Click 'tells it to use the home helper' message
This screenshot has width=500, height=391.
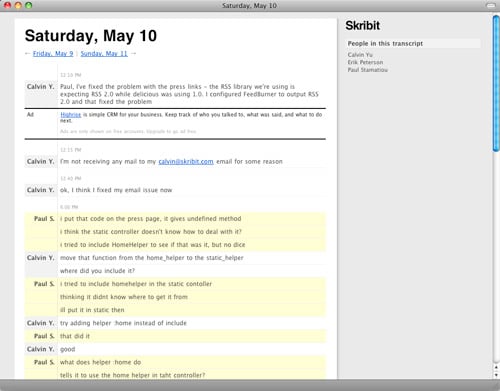pos(132,375)
